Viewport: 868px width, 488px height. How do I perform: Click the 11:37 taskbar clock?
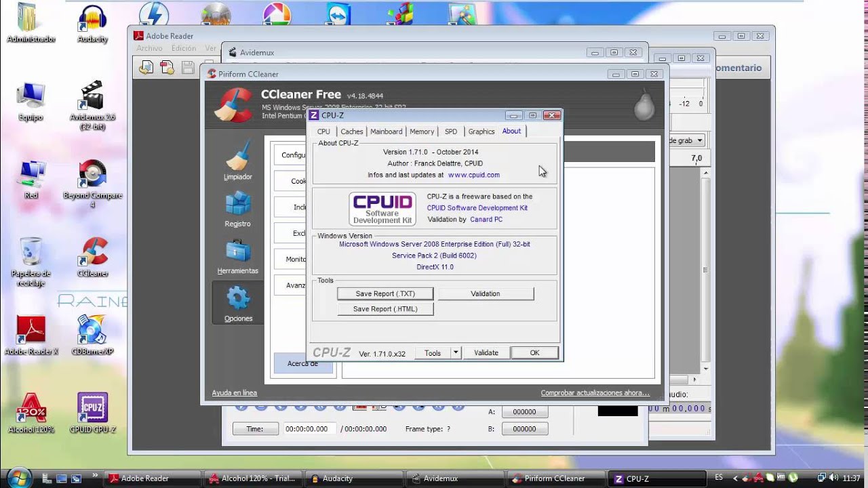tap(850, 478)
